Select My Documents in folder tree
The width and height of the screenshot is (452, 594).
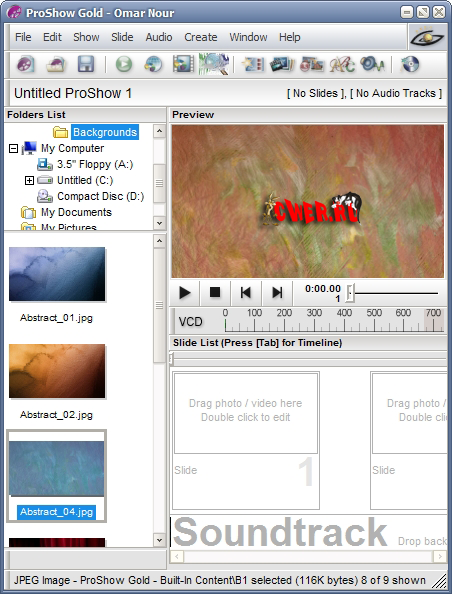click(76, 212)
